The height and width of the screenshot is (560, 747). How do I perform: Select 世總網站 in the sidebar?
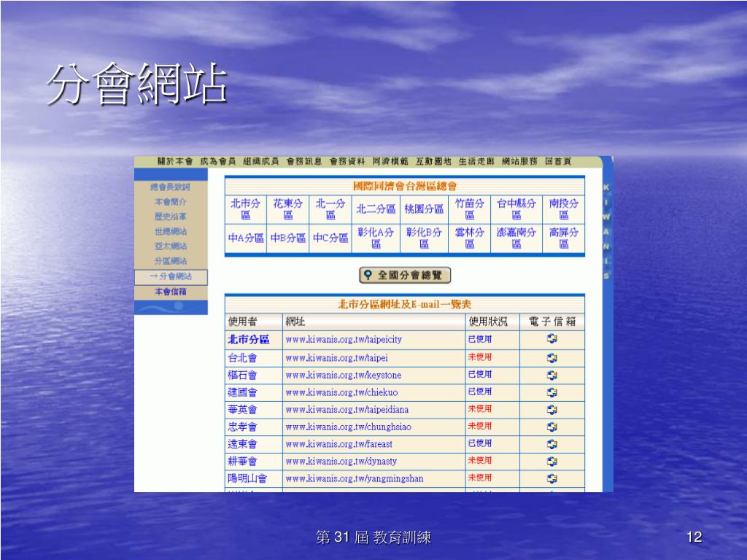(170, 231)
